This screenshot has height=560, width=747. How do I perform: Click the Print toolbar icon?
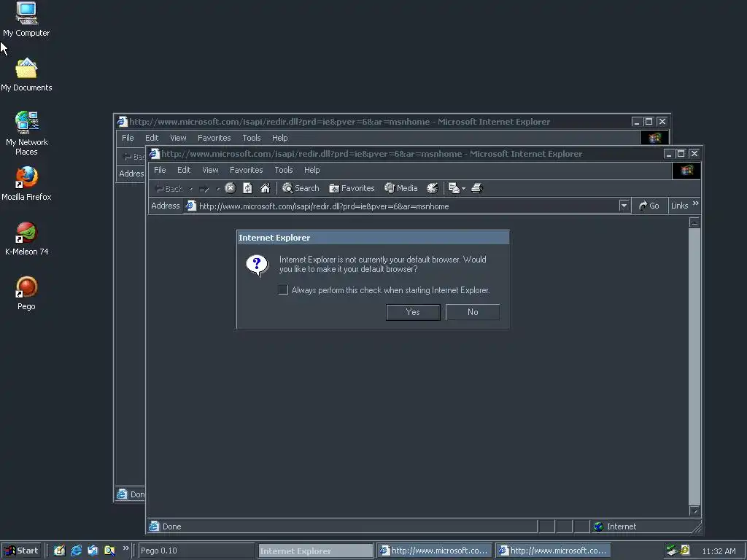click(x=477, y=188)
